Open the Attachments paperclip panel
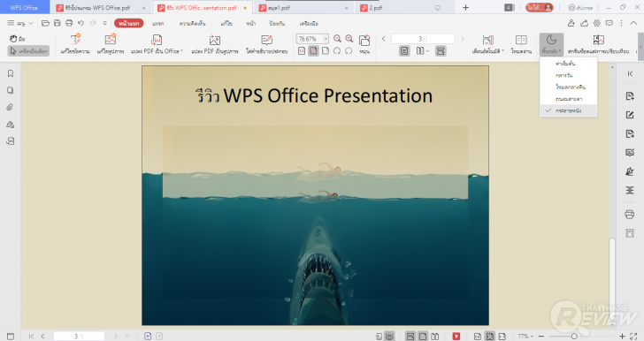The height and width of the screenshot is (341, 644). (11, 108)
